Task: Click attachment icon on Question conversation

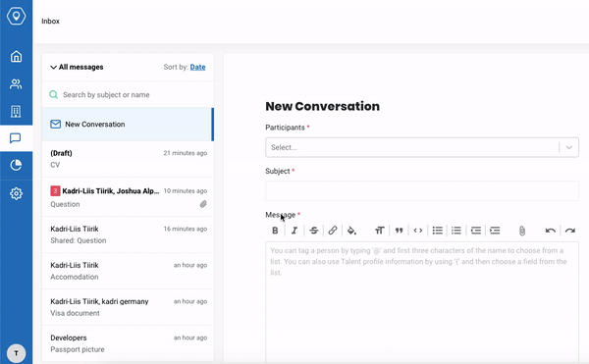Action: [203, 204]
